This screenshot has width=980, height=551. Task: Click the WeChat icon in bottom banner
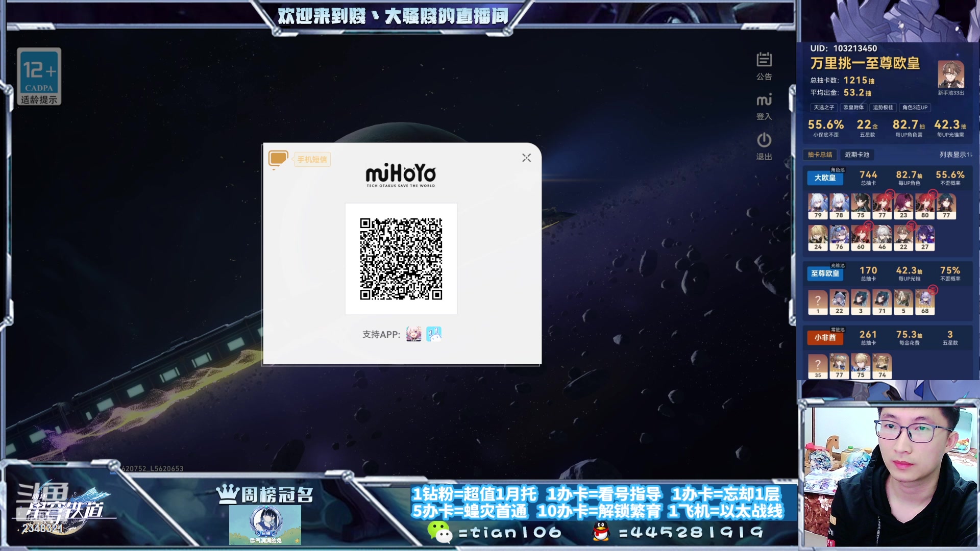point(439,532)
